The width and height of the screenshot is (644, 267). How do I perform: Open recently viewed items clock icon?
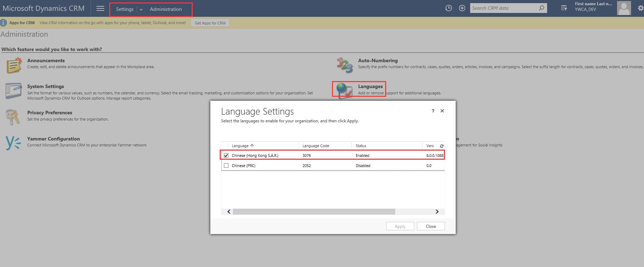tap(449, 8)
